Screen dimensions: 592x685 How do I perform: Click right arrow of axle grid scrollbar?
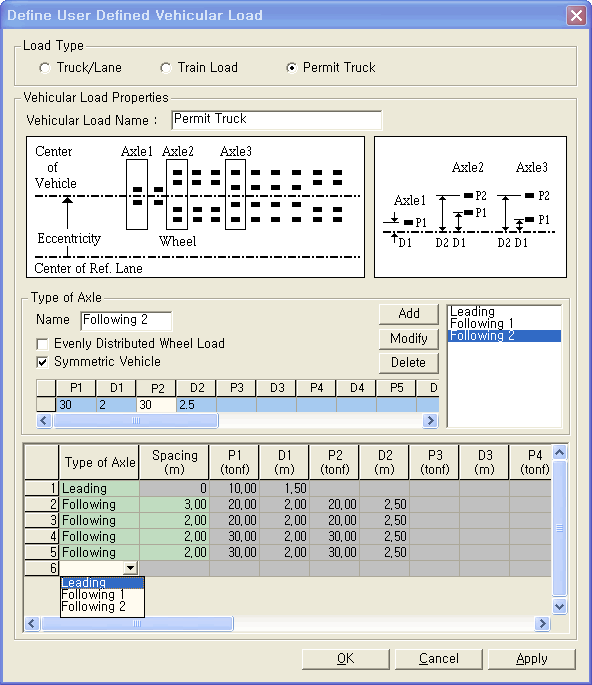click(x=430, y=420)
